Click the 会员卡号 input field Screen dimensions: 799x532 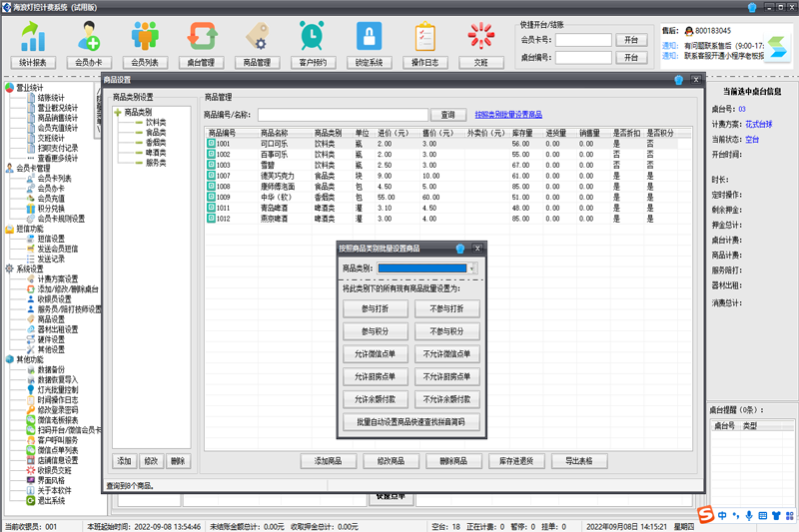[x=583, y=40]
